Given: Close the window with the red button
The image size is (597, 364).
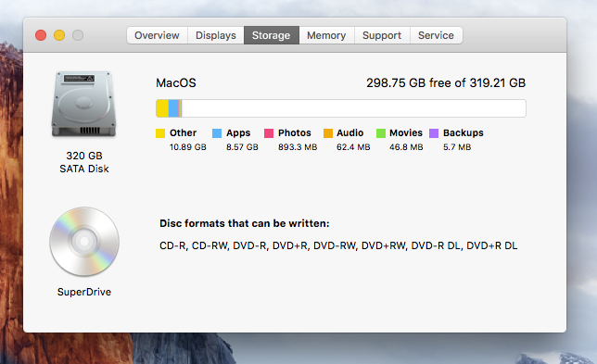Looking at the screenshot, I should tap(41, 35).
